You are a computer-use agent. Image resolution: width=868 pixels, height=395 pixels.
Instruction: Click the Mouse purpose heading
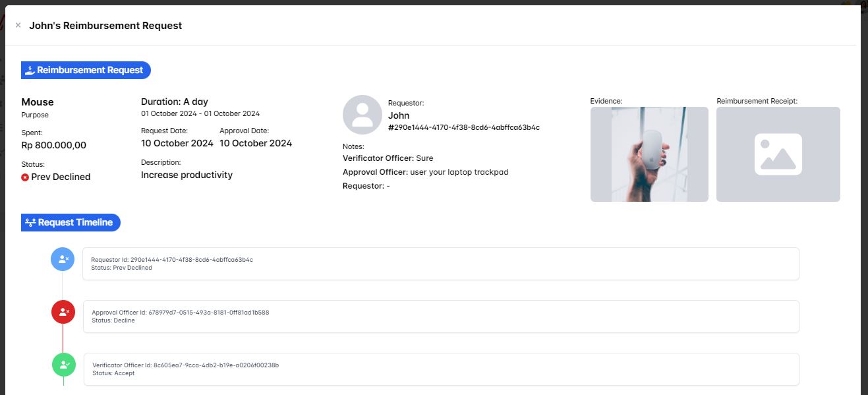click(38, 102)
